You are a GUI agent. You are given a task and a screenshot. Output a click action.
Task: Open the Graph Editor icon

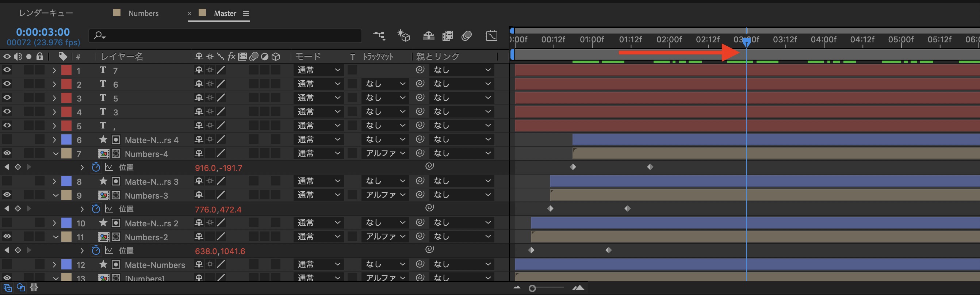tap(491, 36)
